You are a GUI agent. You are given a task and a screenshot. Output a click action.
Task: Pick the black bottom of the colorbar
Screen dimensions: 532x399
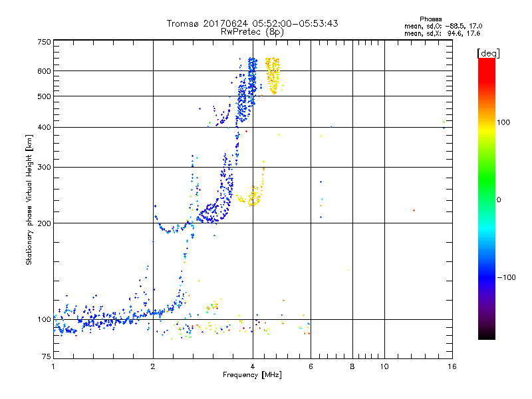tap(486, 336)
